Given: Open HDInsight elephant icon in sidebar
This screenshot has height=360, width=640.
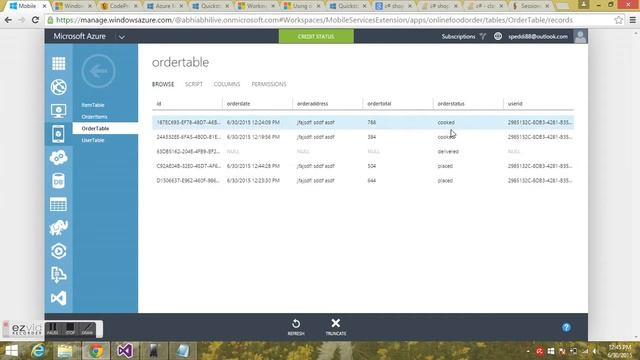Looking at the screenshot, I should pos(58,228).
